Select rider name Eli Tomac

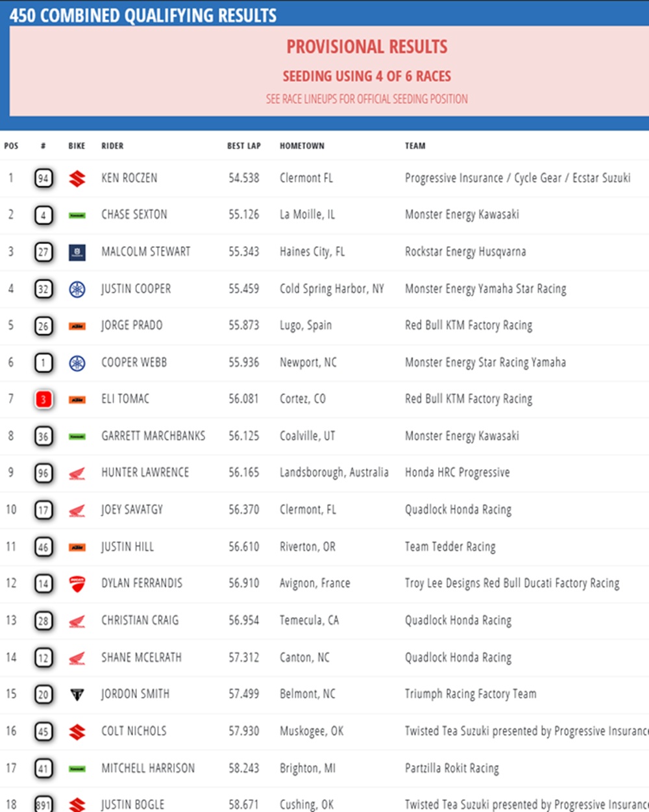pyautogui.click(x=125, y=399)
